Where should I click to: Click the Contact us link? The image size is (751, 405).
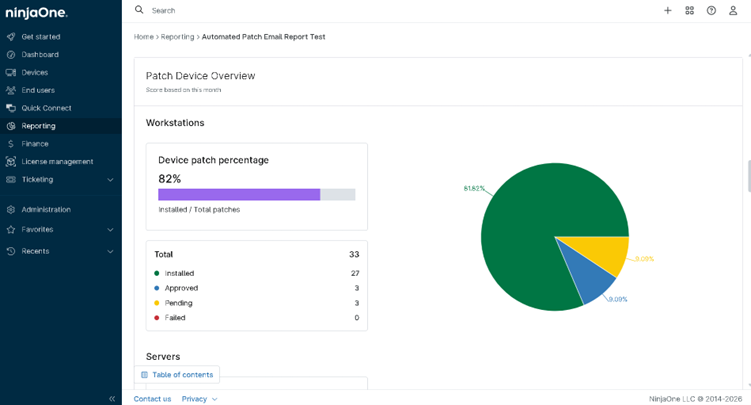click(152, 399)
